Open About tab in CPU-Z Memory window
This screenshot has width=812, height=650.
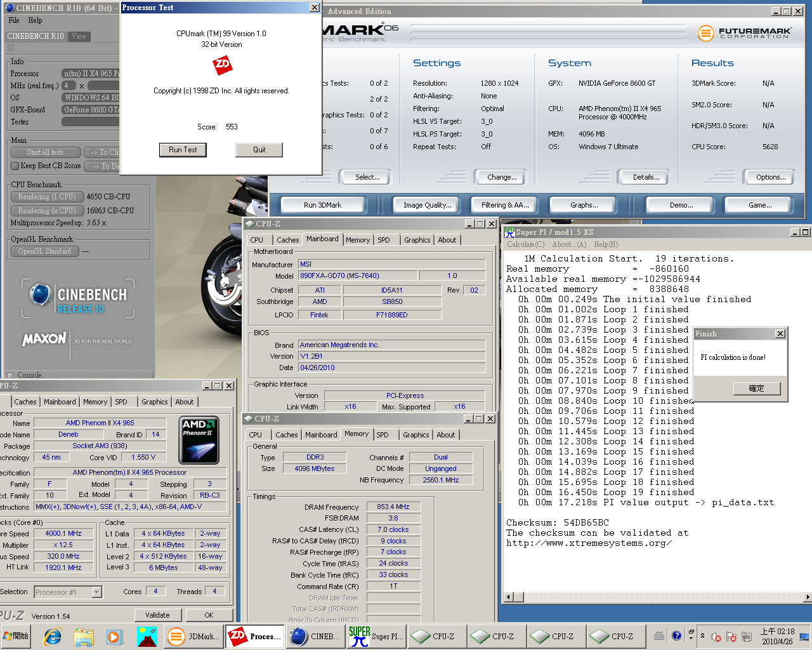pos(446,435)
